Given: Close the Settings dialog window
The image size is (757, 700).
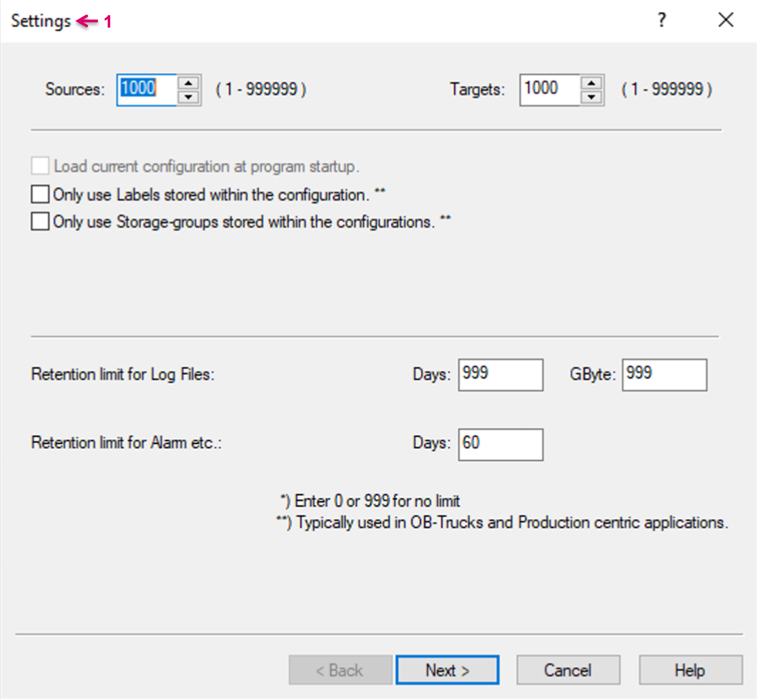Looking at the screenshot, I should click(725, 20).
